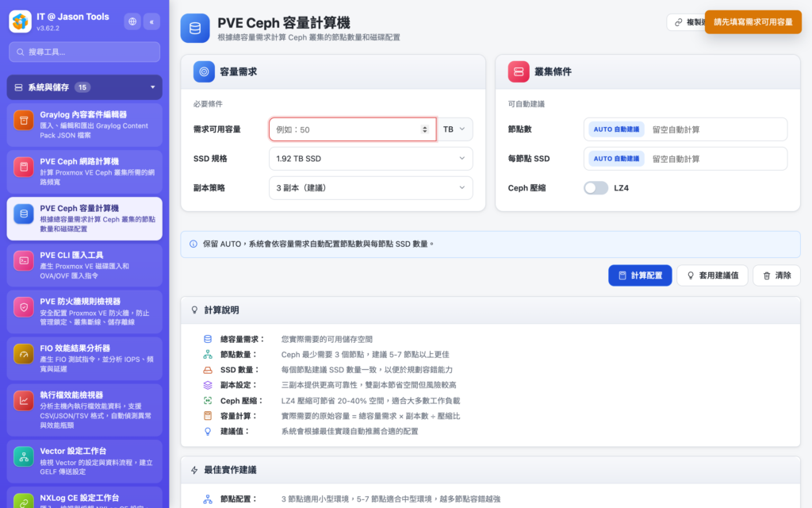Open FIO 效能結果分析器 tool

[x=84, y=358]
